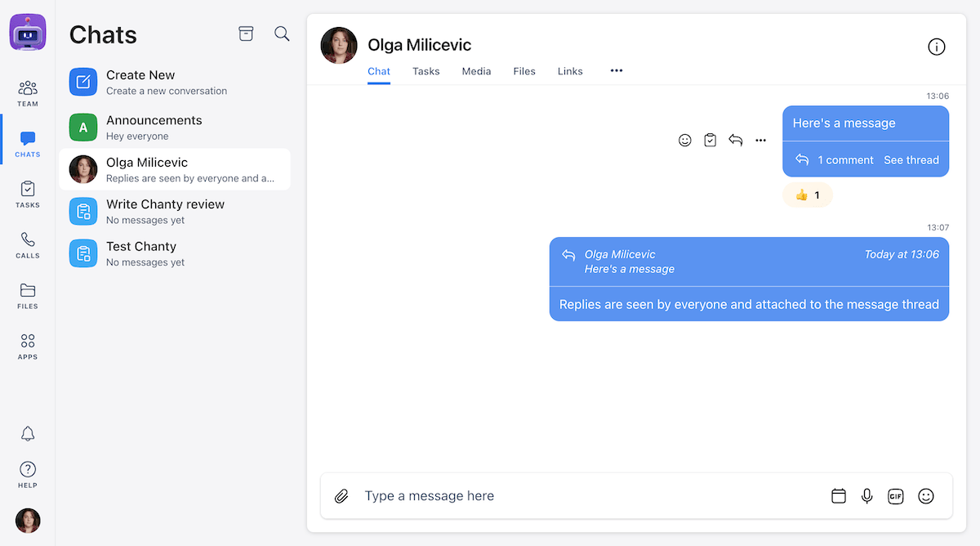Switch to the Files tab

524,72
